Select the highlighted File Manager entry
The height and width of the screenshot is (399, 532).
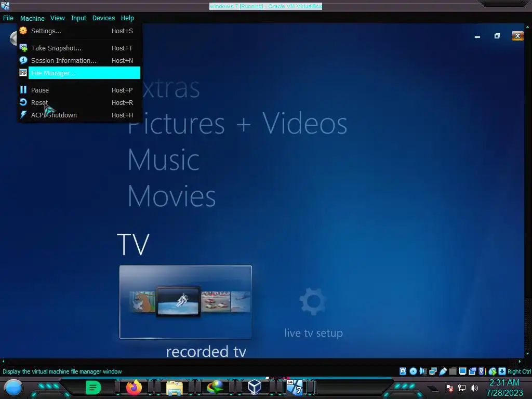79,73
